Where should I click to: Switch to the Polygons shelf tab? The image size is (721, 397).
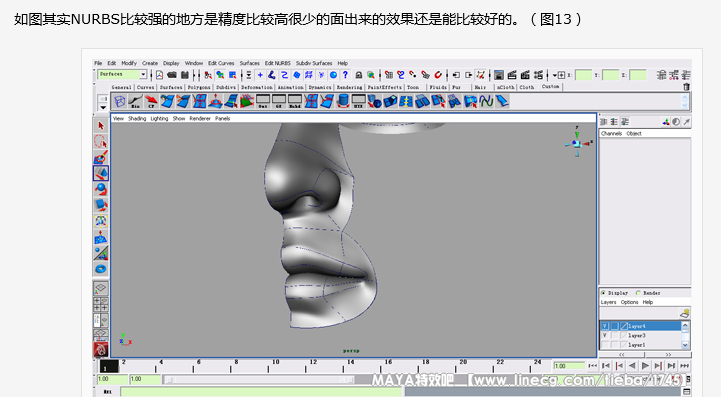pos(199,87)
